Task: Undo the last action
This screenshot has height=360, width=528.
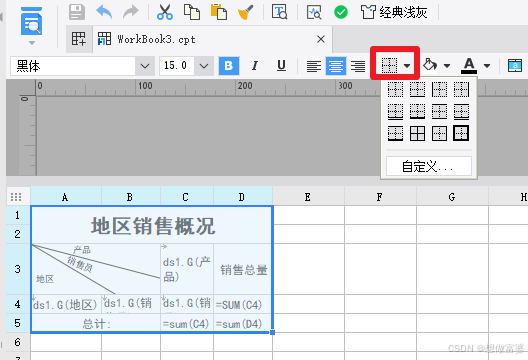Action: (x=104, y=12)
